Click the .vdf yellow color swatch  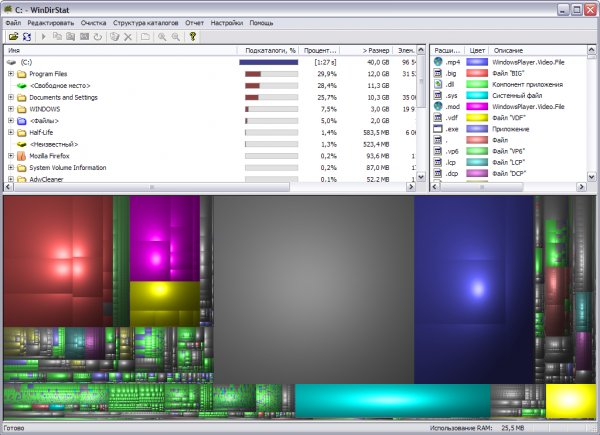coord(477,118)
